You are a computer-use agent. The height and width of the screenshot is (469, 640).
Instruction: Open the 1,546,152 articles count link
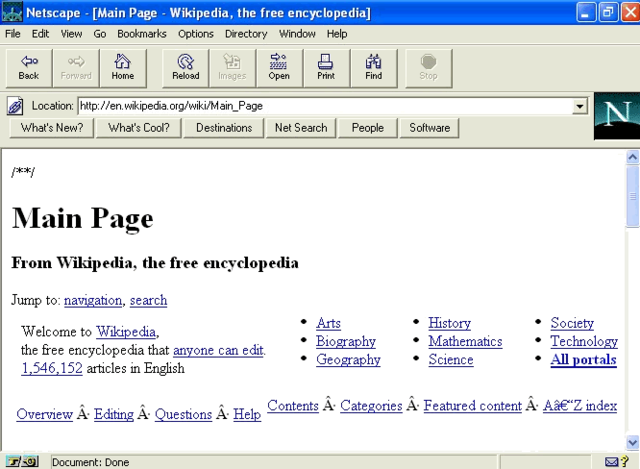pyautogui.click(x=52, y=368)
